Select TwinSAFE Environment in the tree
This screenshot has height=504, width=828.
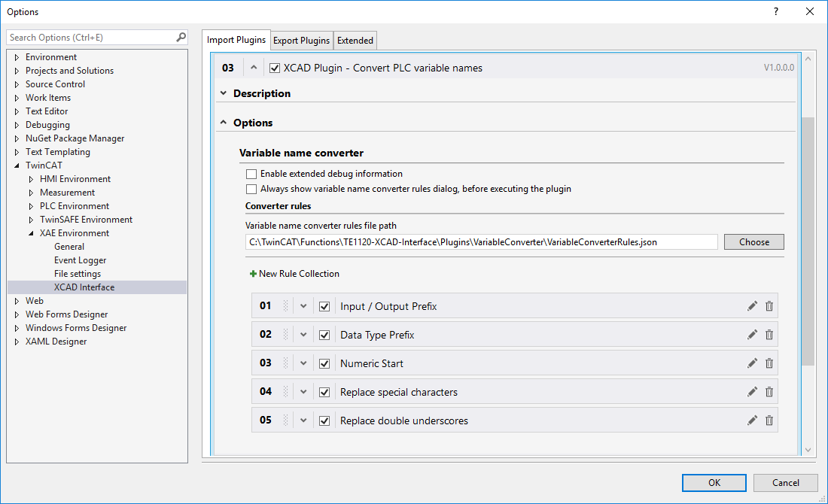[x=86, y=220]
